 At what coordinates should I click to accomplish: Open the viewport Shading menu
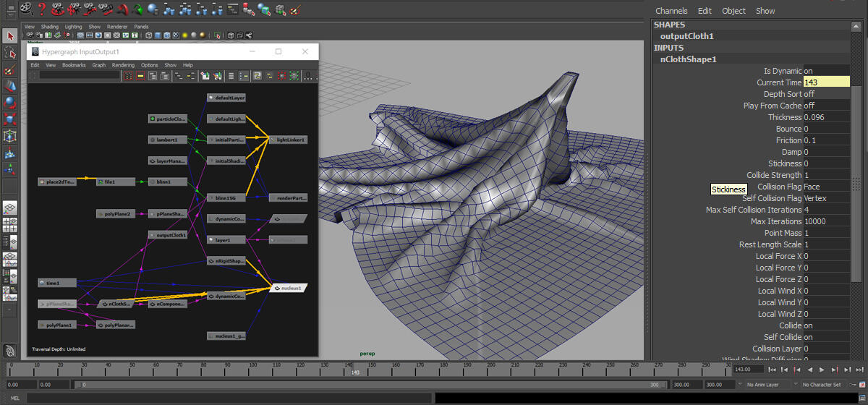coord(49,27)
